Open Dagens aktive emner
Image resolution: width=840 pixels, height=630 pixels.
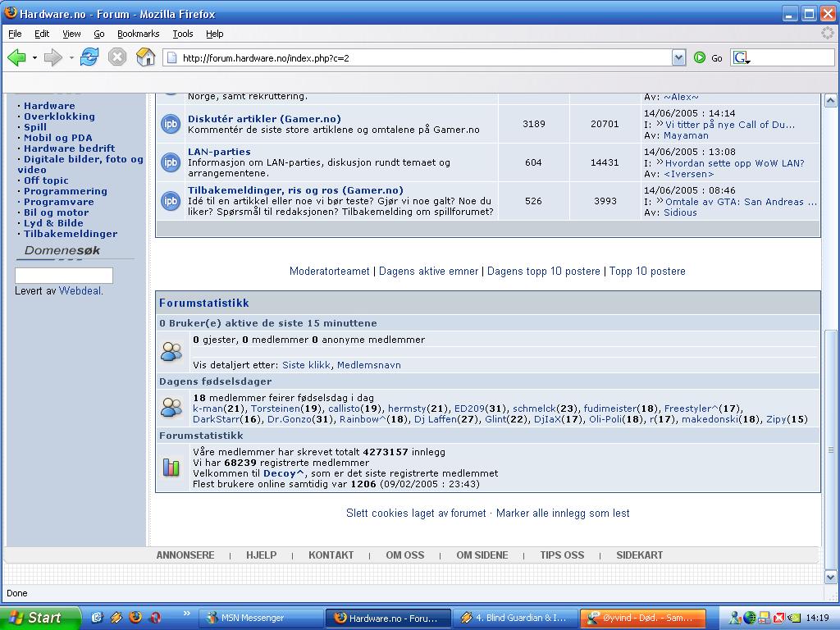pyautogui.click(x=428, y=271)
